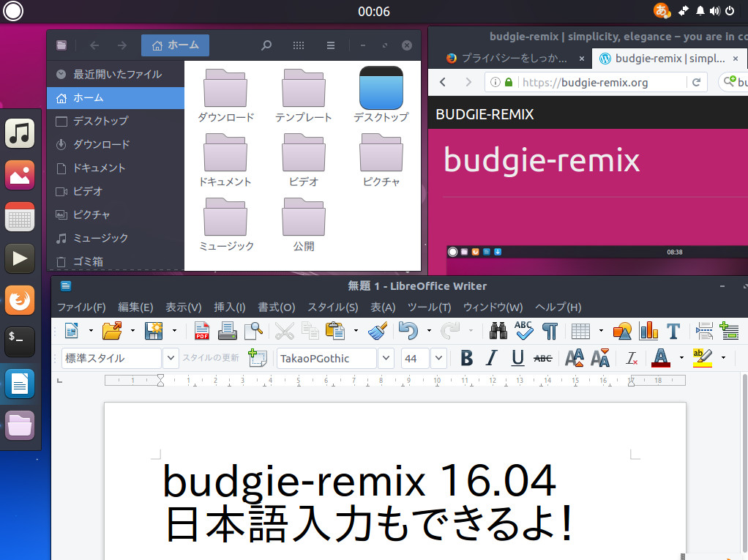Click the New Style from selection icon
Screen dimensions: 748x560
click(258, 358)
